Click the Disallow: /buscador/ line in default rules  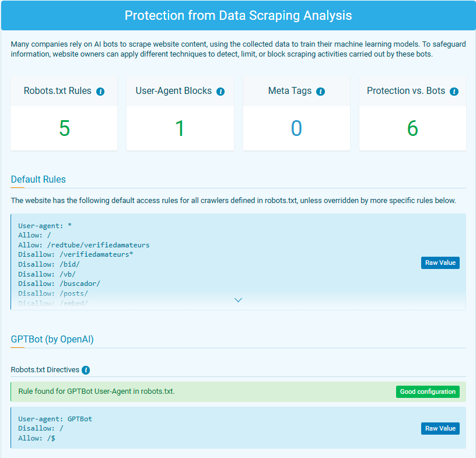pos(59,284)
